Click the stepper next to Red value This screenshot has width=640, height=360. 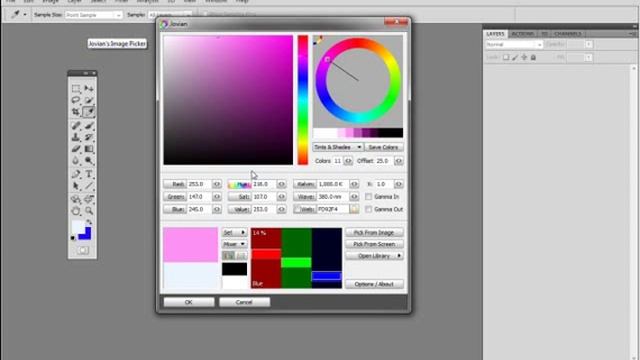[x=217, y=184]
